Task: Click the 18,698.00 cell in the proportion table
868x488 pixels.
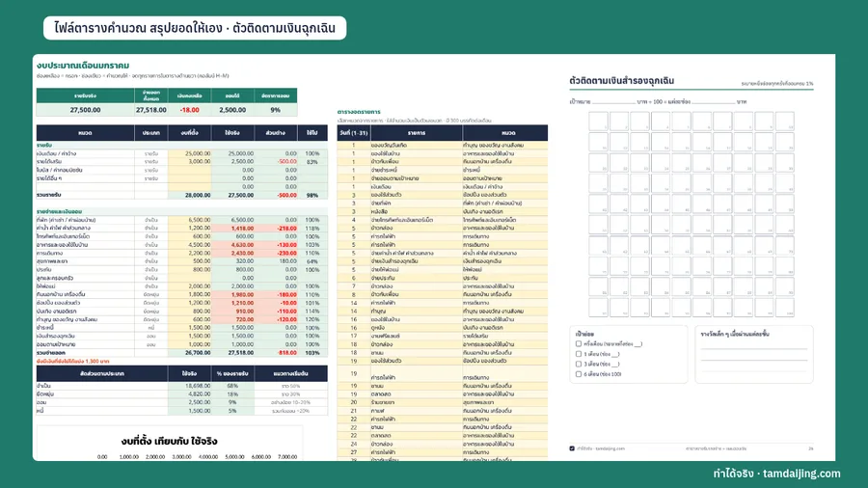Action: (190, 386)
